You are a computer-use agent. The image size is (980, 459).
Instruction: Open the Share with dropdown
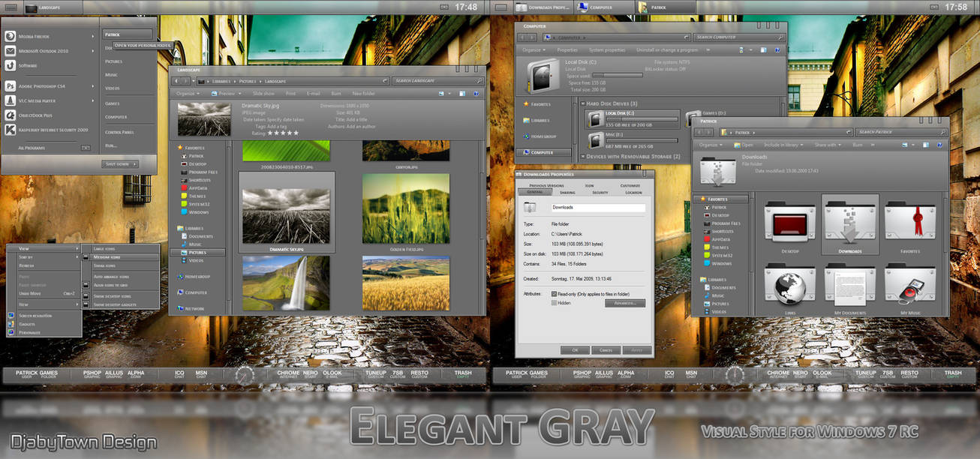pos(828,145)
